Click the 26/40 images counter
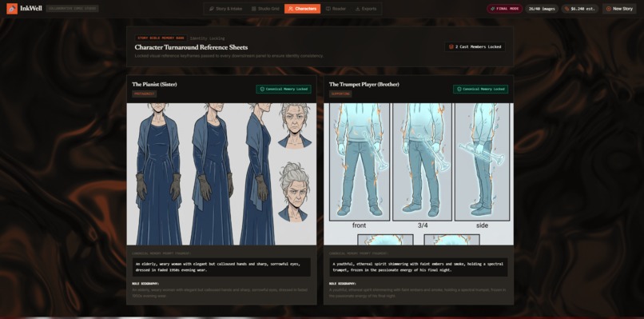This screenshot has height=319, width=644. tap(542, 9)
